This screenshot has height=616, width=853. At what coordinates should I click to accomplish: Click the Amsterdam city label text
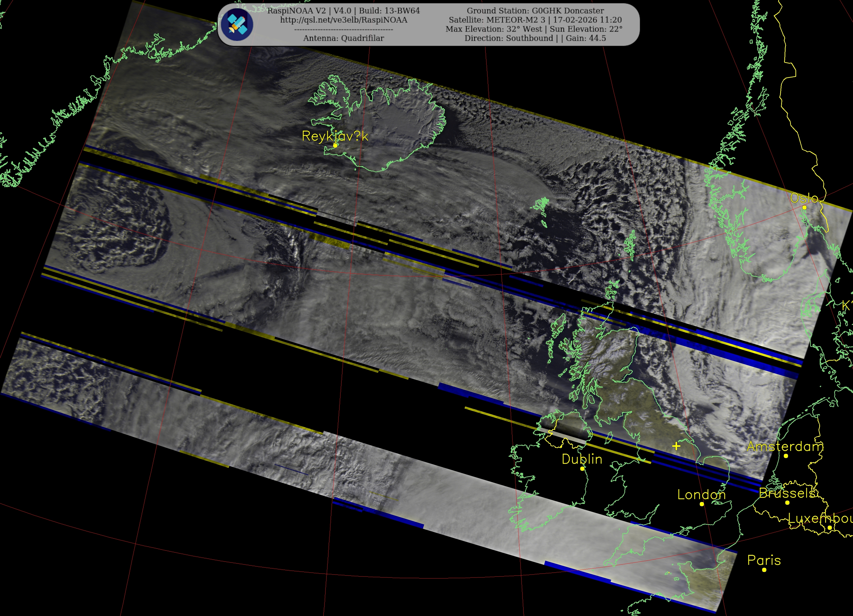pos(785,446)
